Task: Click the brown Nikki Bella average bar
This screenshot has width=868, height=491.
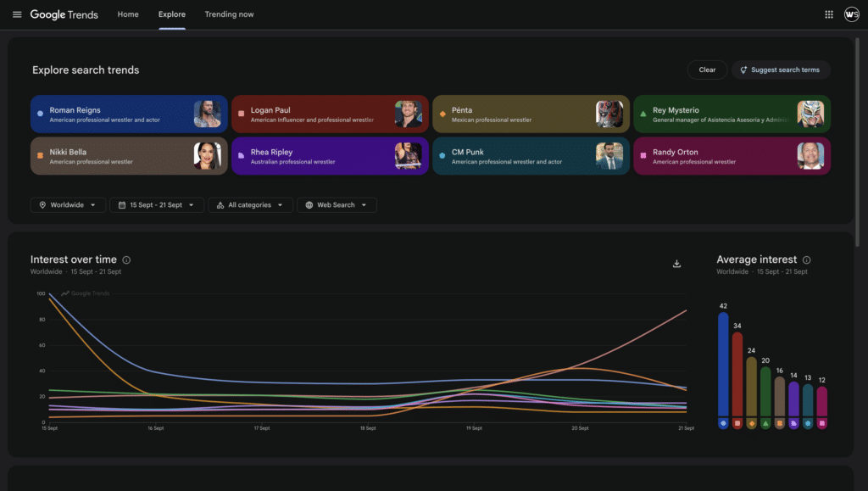Action: (780, 396)
